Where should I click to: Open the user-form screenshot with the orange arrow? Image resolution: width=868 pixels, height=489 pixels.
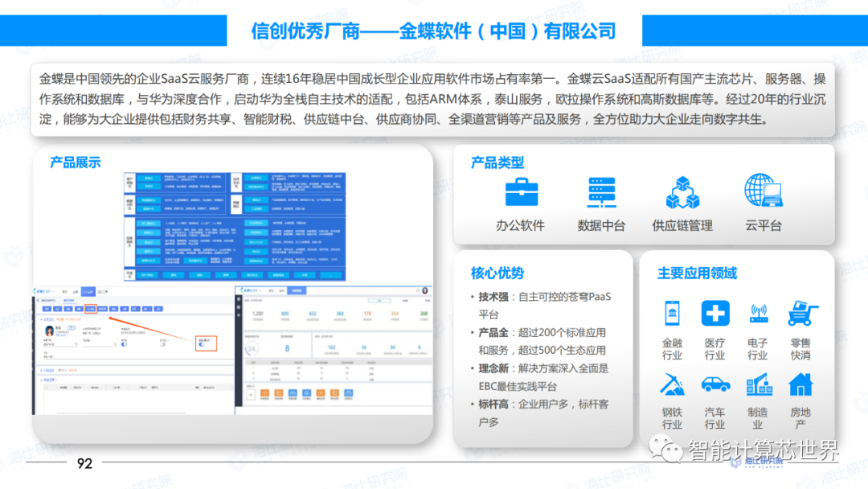[x=134, y=351]
